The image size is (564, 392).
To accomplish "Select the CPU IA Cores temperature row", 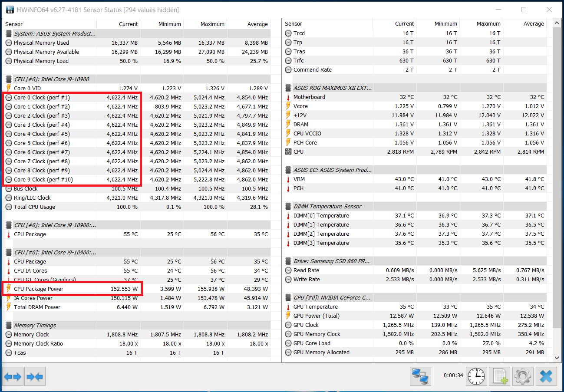I will click(136, 270).
